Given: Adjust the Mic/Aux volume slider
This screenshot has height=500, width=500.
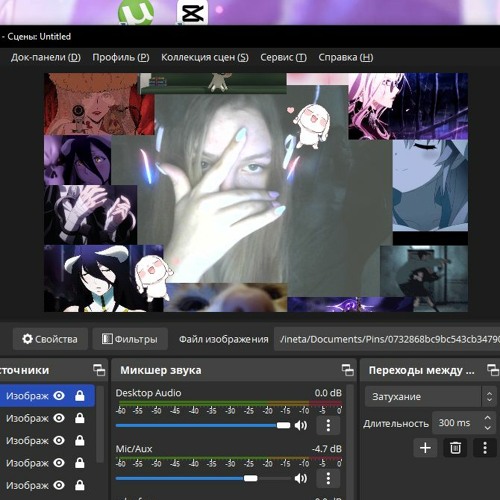Looking at the screenshot, I should 203,479.
